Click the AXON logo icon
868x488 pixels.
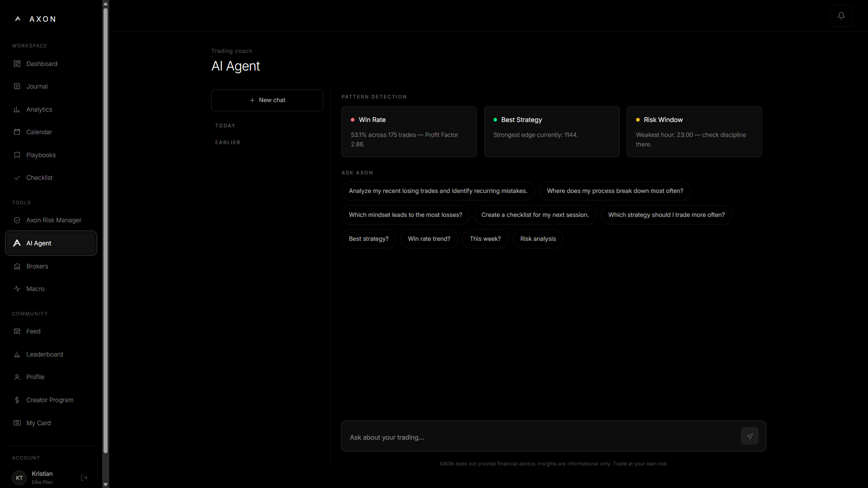18,19
